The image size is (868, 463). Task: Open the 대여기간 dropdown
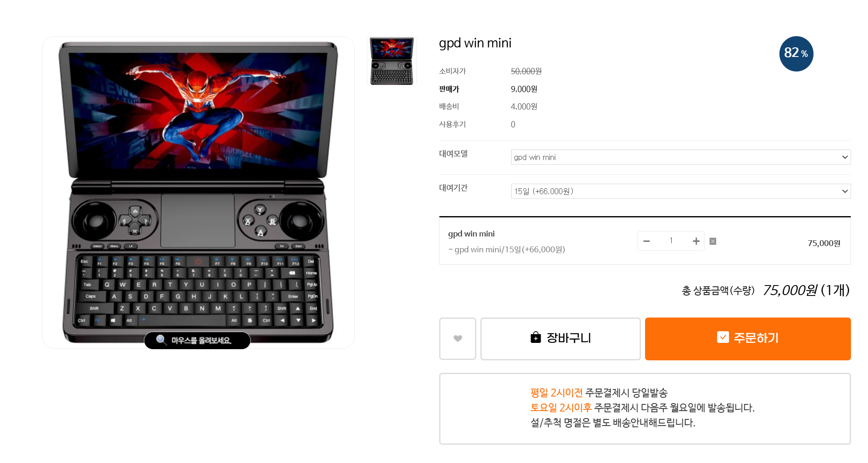[680, 191]
